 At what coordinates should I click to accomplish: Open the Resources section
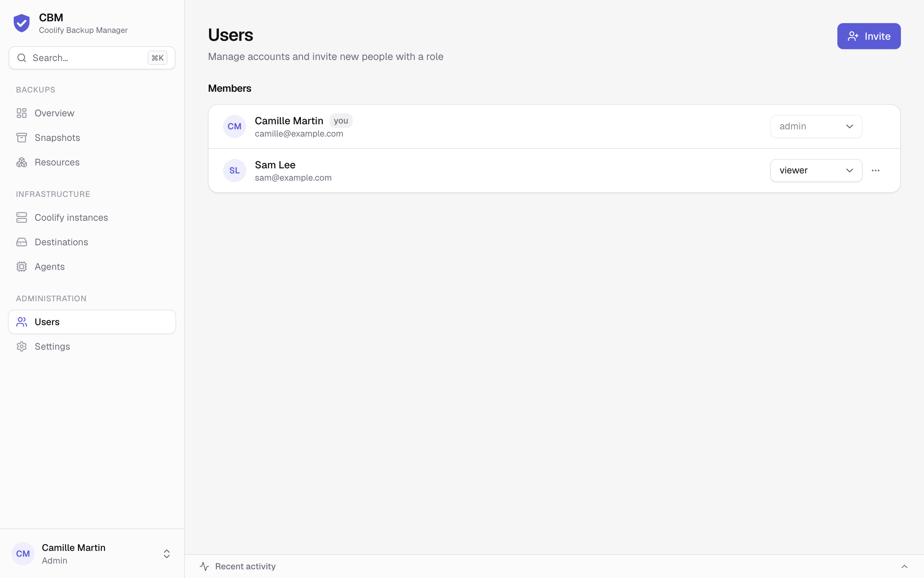pyautogui.click(x=92, y=162)
